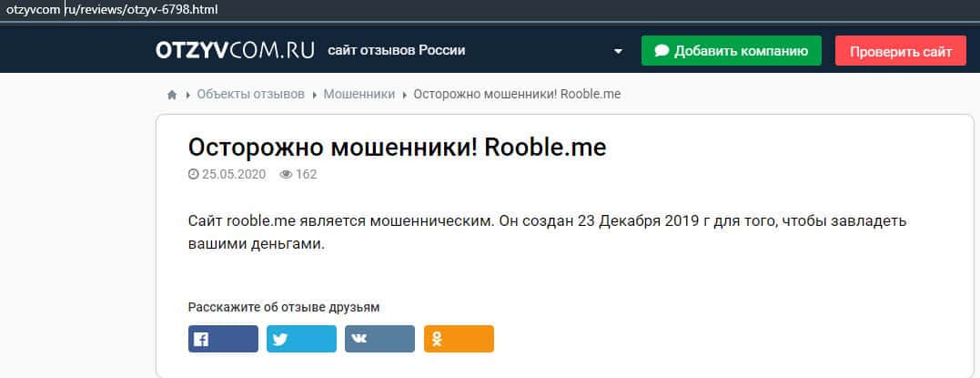Screen dimensions: 980x378
Task: Share review on Facebook
Action: coord(223,339)
